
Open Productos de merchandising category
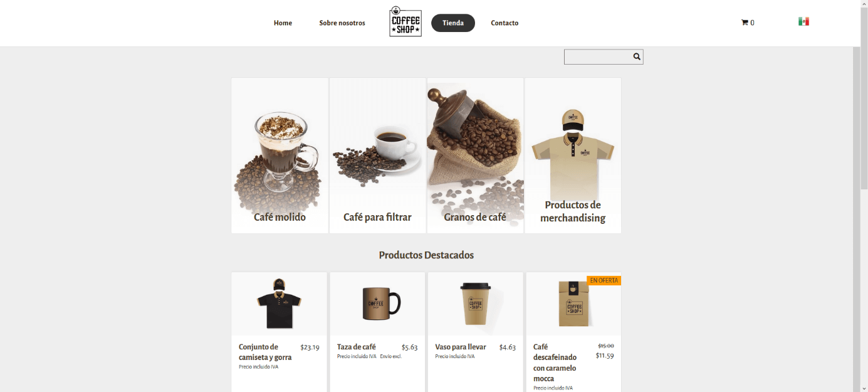pyautogui.click(x=573, y=156)
